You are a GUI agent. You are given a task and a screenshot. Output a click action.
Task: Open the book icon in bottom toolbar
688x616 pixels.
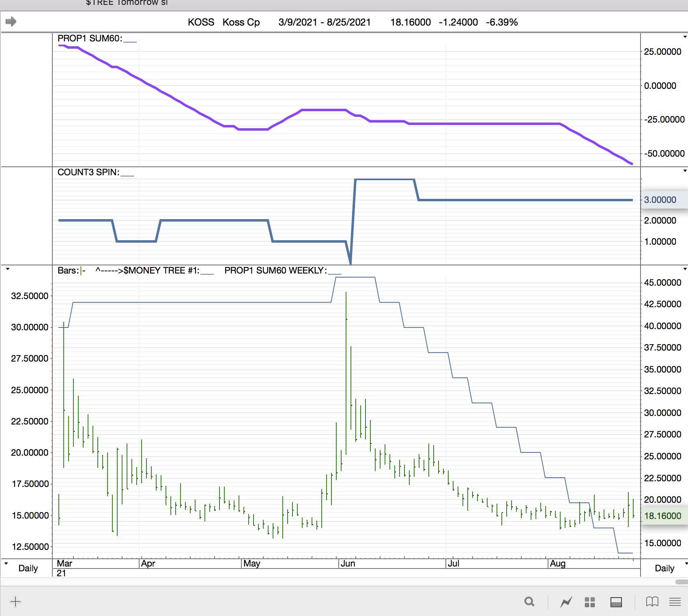click(x=652, y=602)
